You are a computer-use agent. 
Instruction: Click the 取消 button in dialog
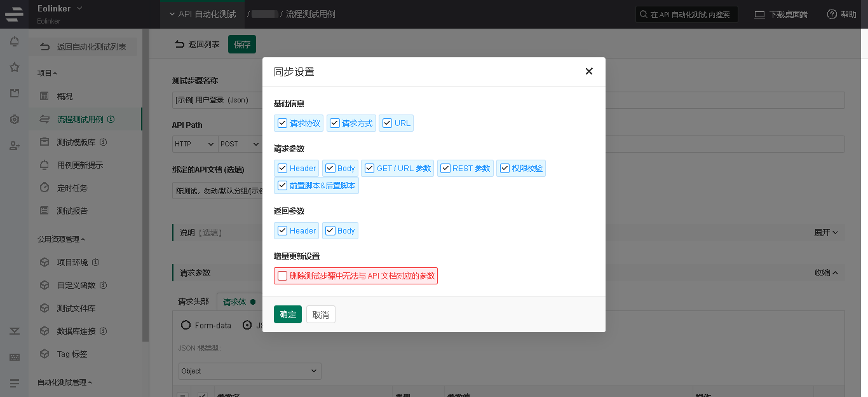[321, 314]
